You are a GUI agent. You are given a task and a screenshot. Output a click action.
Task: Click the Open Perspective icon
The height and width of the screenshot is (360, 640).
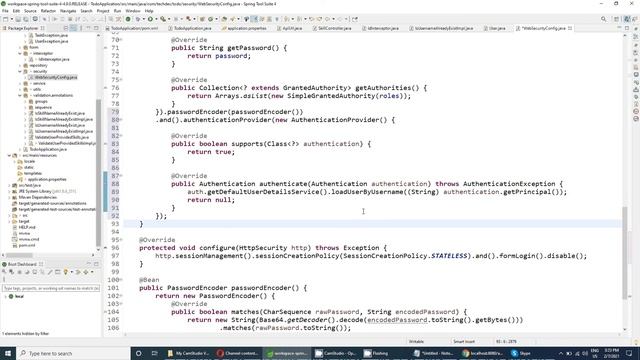coord(617,19)
